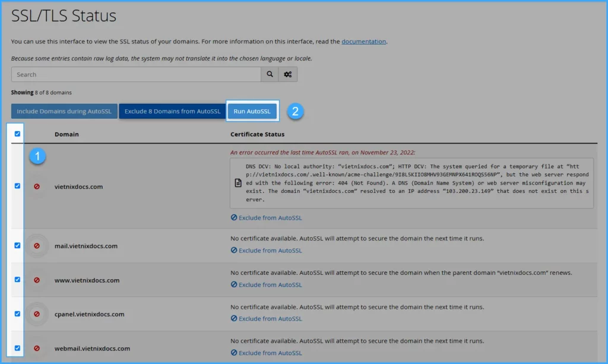Click the status icon beside webmail.vietnixdocs.com
This screenshot has width=608, height=364.
point(37,349)
